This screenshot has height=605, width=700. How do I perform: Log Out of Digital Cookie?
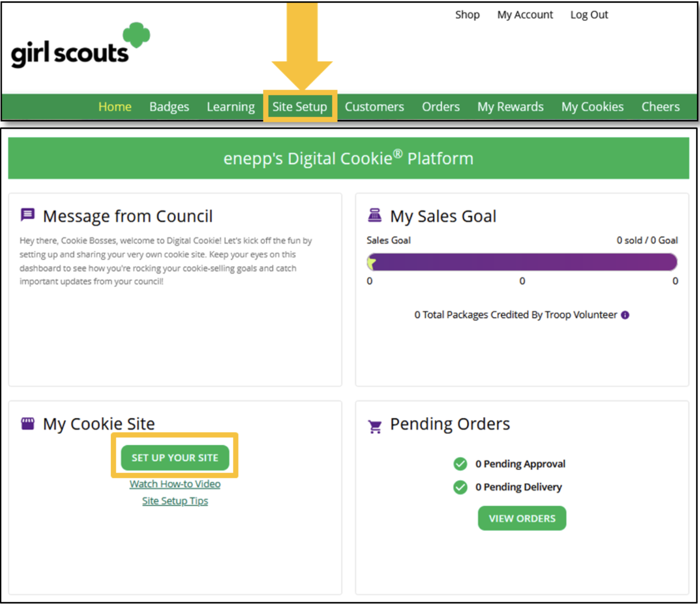click(589, 14)
